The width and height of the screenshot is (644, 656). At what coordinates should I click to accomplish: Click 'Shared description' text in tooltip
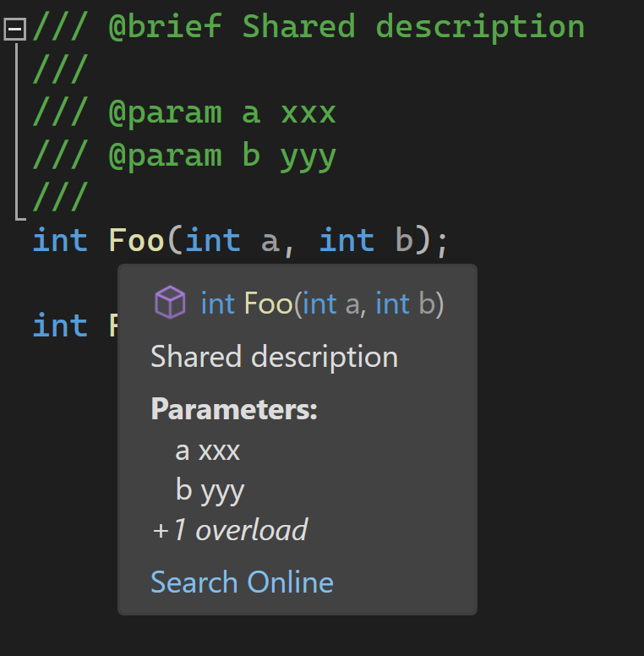275,357
